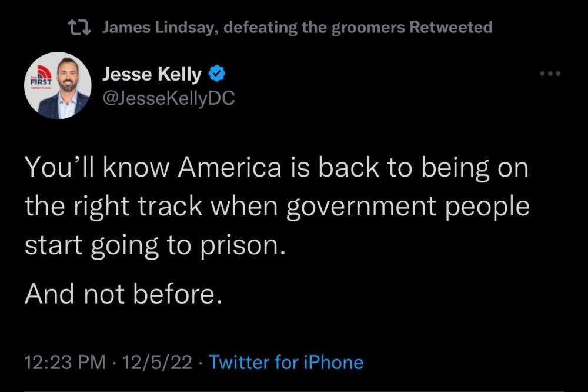Screen dimensions: 588x392
Task: Click tweet line 'the right track when government'
Action: pos(277,207)
